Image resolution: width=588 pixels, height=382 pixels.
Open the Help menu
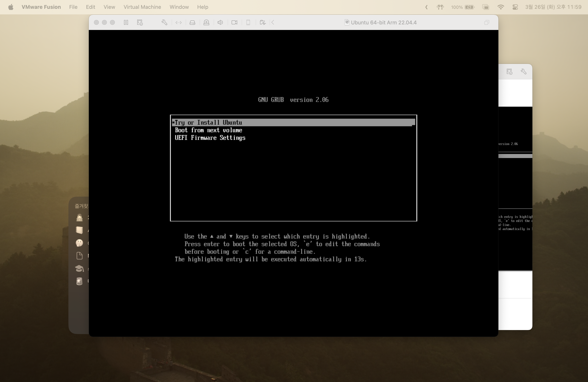[x=203, y=7]
